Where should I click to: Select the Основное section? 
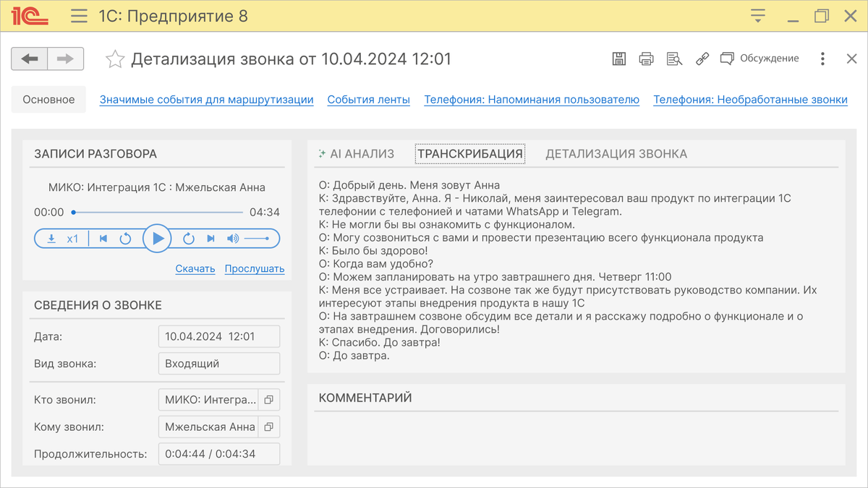(48, 100)
